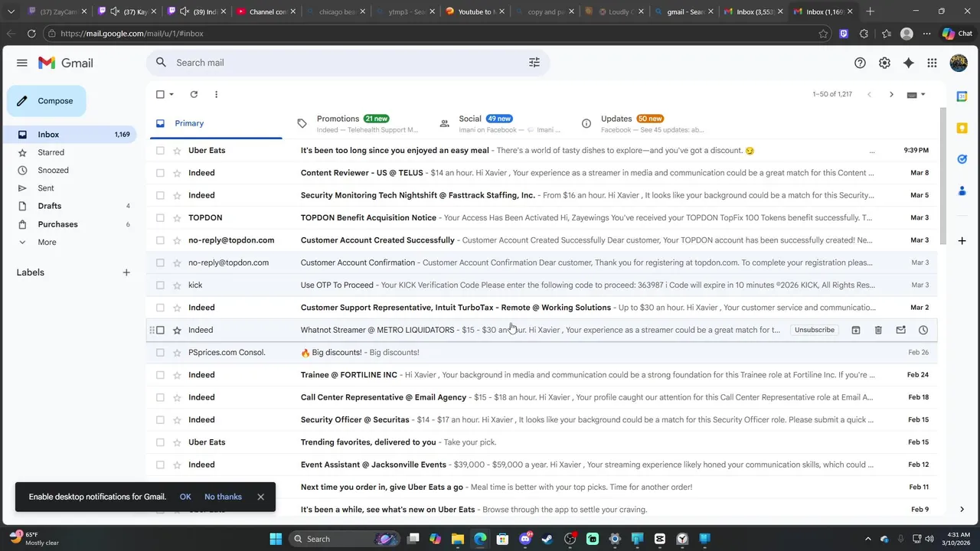Open browser settings three-dot menu
The height and width of the screenshot is (551, 980).
pyautogui.click(x=927, y=34)
